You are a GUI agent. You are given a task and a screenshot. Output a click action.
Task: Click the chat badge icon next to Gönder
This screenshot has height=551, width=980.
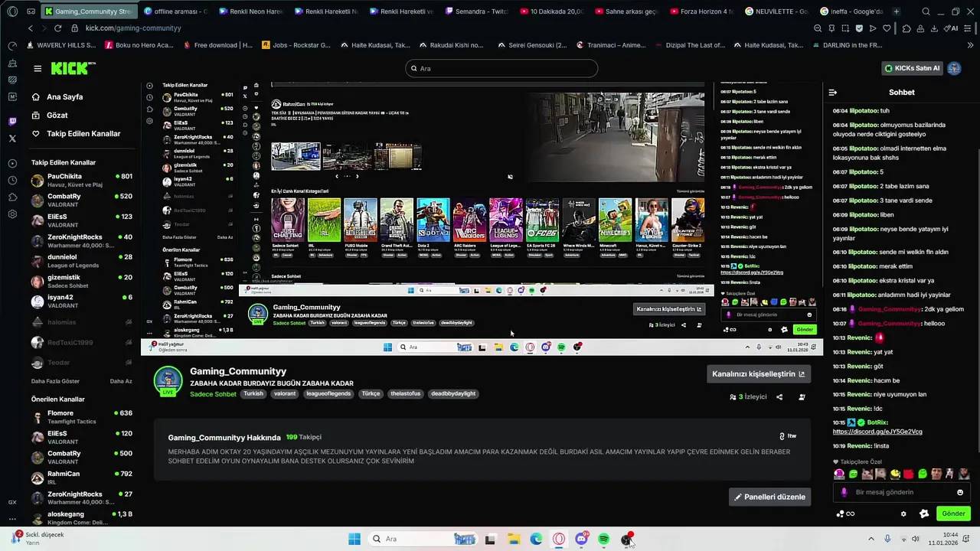pos(924,514)
